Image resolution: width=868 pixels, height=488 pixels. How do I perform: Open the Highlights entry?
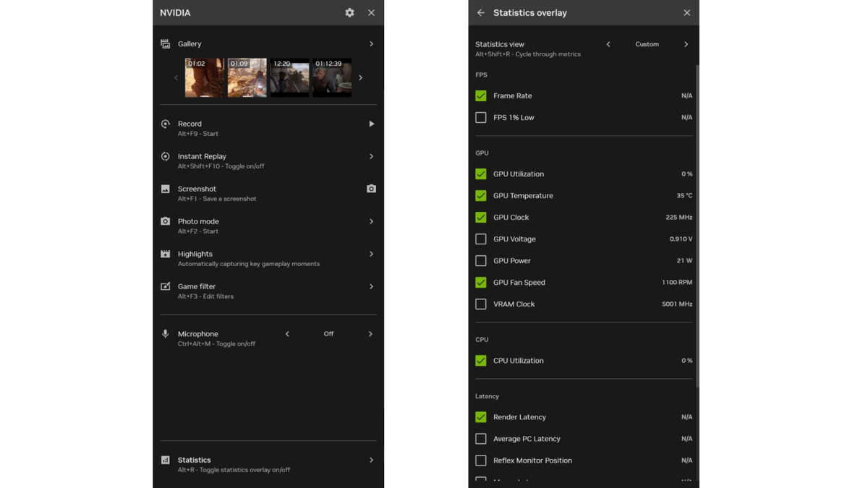coord(268,258)
